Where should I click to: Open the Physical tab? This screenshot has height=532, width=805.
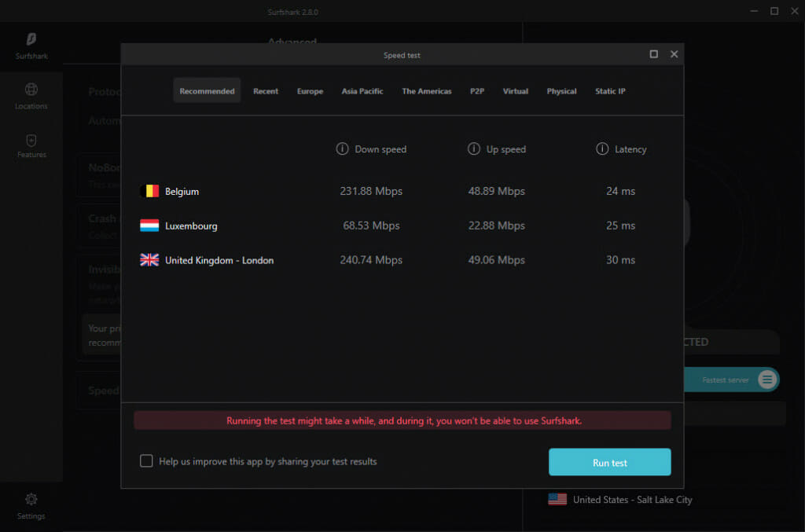[x=561, y=91]
